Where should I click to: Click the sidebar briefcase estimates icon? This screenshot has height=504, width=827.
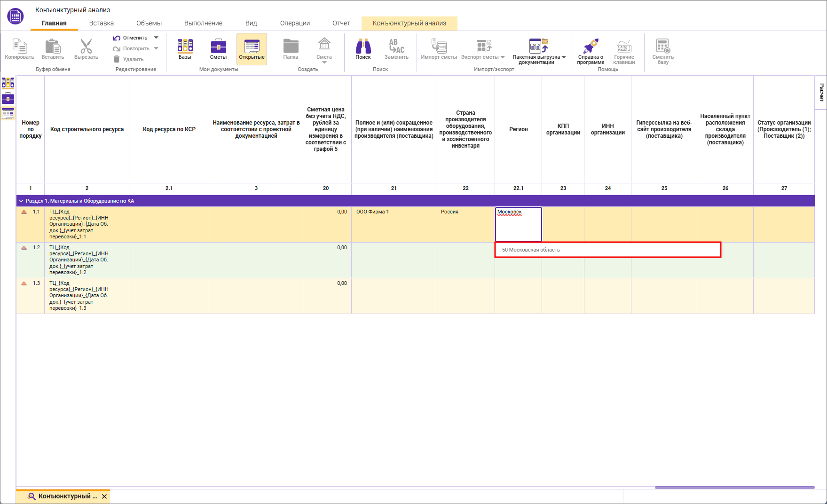tap(8, 98)
